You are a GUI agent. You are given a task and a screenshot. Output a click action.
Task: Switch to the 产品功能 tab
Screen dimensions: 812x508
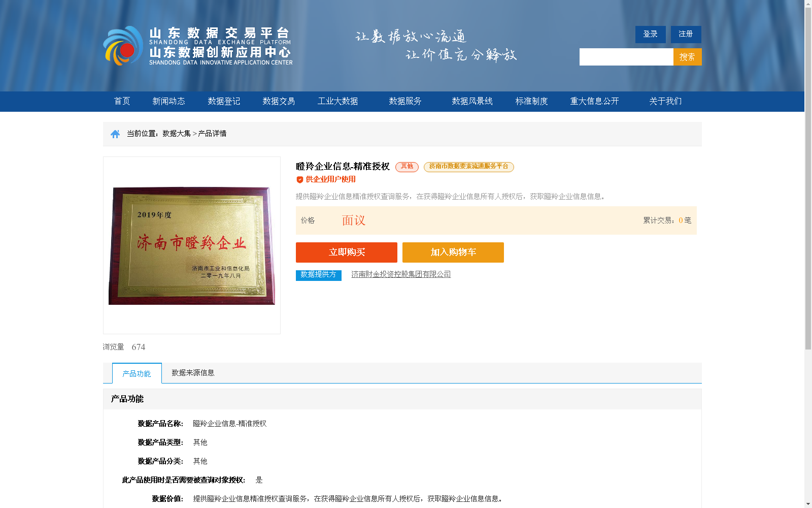137,373
